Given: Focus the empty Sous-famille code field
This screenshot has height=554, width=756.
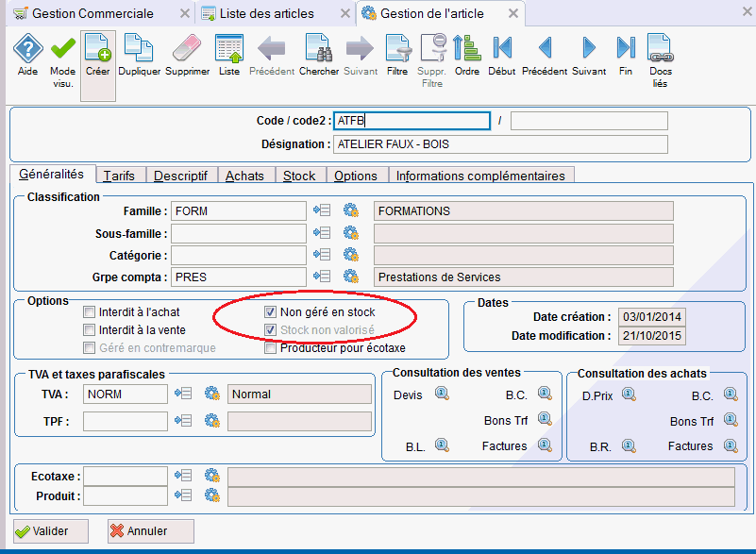Looking at the screenshot, I should tap(239, 233).
